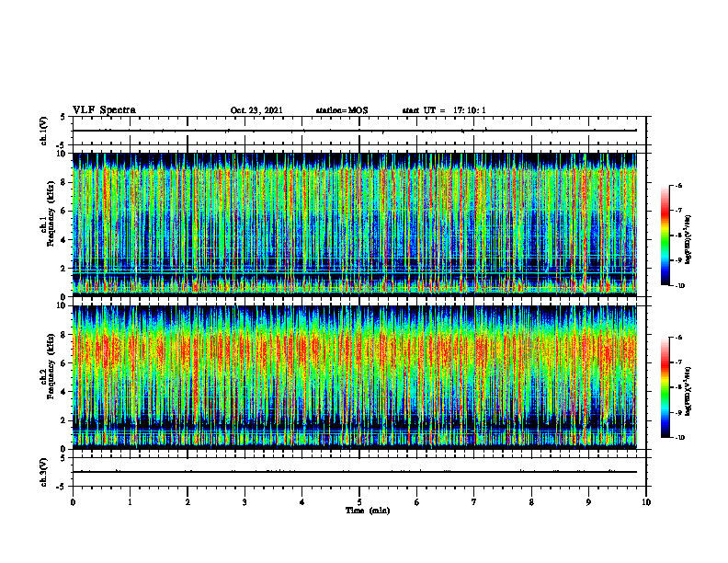Click the ch.2 spectrogram color bar

coord(665,387)
